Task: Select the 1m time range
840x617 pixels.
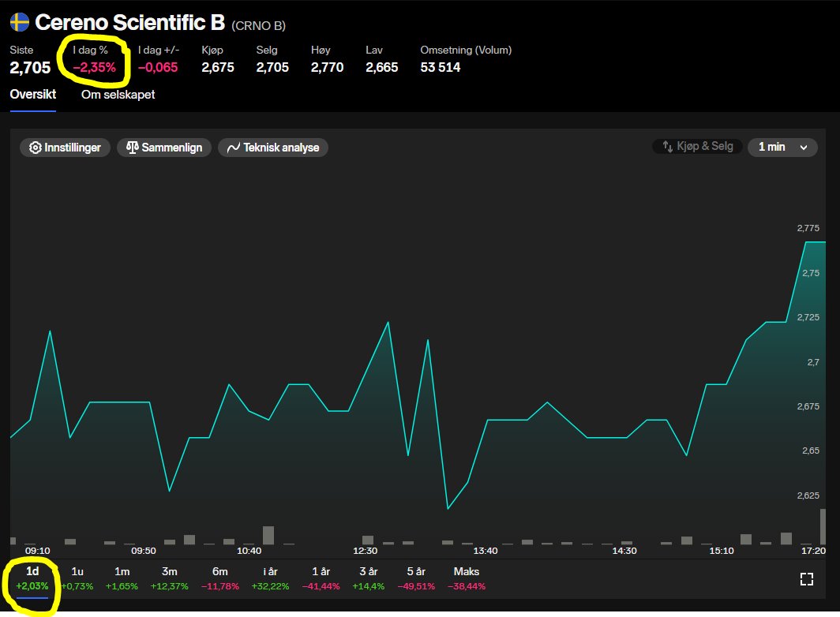Action: click(x=122, y=578)
